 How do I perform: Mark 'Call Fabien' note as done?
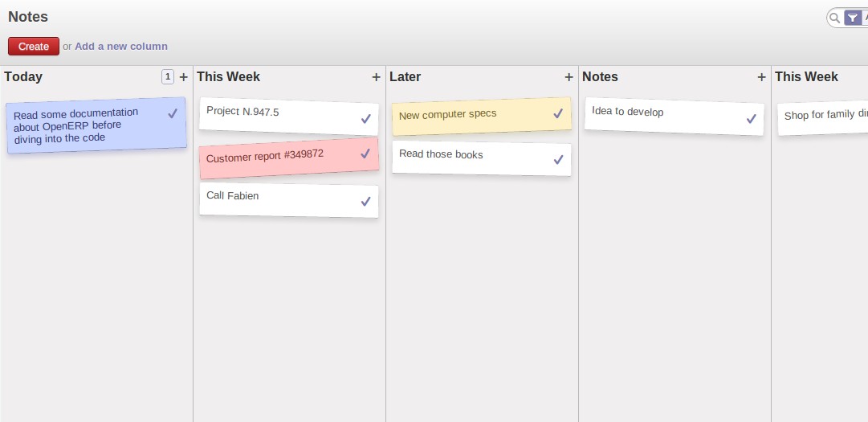pyautogui.click(x=365, y=201)
